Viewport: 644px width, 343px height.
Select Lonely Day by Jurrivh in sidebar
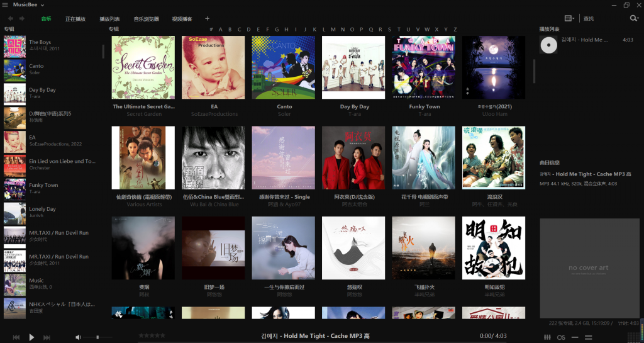52,212
